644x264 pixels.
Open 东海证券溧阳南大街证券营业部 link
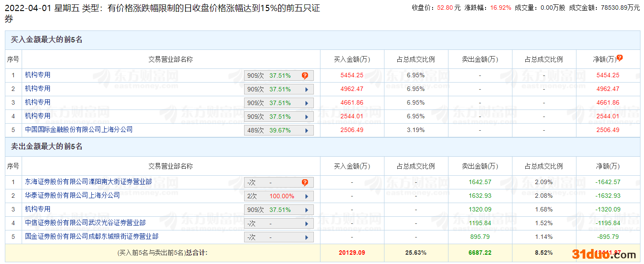[x=88, y=181]
